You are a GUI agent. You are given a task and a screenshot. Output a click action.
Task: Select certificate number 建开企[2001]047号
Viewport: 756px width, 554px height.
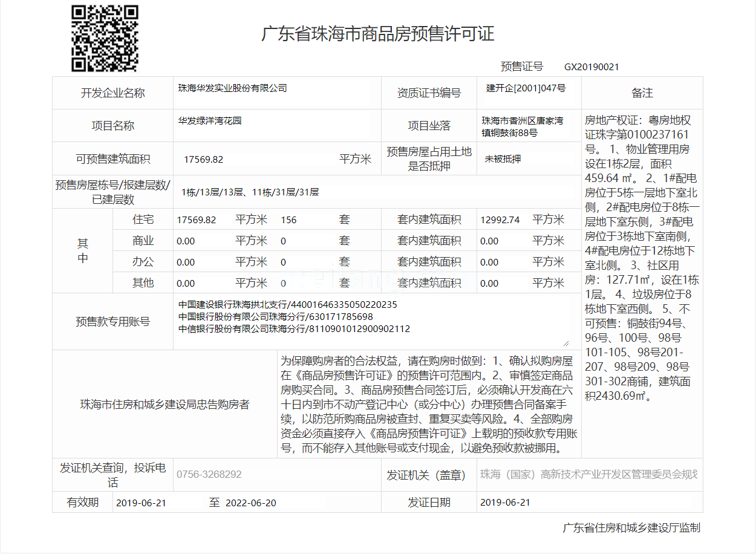tap(526, 88)
